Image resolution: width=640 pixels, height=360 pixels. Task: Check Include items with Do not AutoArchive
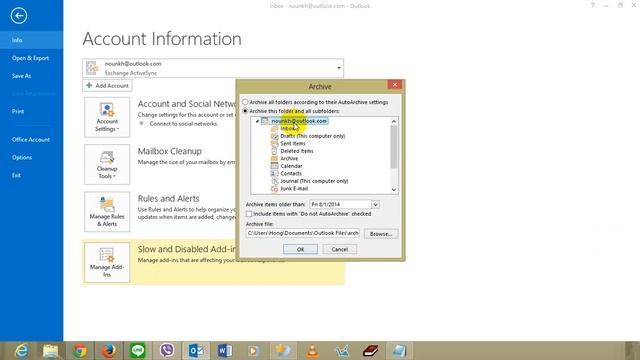pos(249,214)
